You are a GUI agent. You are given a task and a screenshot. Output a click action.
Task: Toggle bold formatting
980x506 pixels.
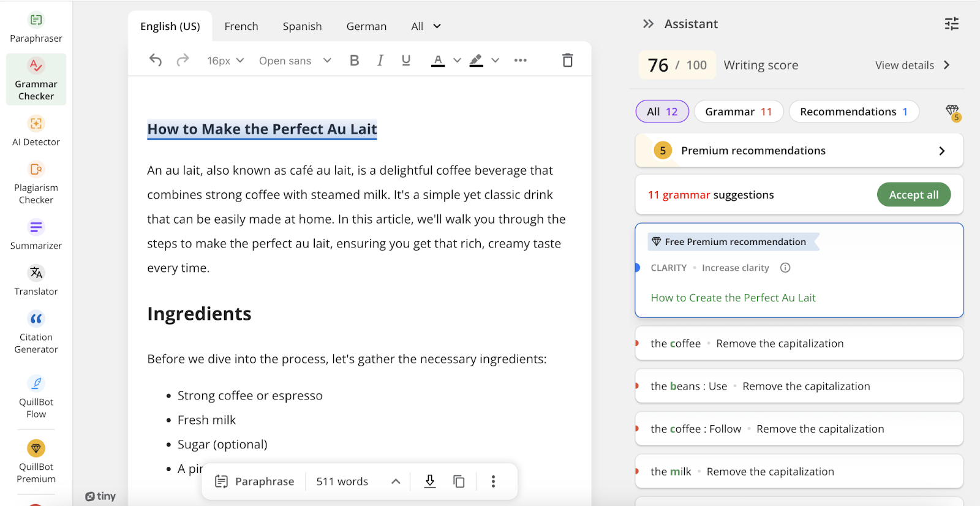click(x=354, y=60)
